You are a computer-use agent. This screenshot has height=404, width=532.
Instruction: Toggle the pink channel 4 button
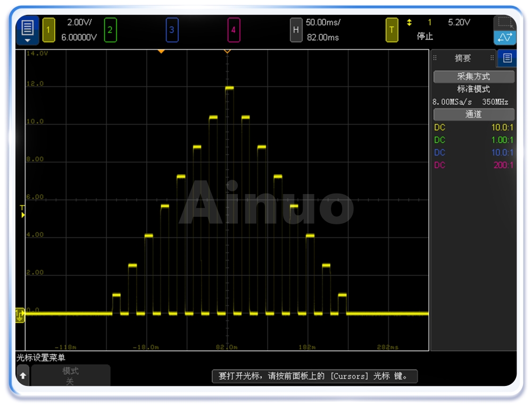(x=233, y=30)
